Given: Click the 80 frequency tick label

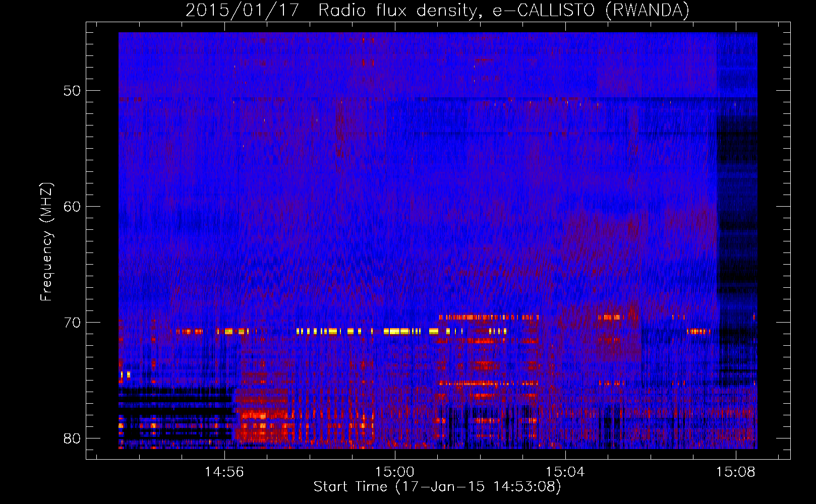Looking at the screenshot, I should coord(73,438).
